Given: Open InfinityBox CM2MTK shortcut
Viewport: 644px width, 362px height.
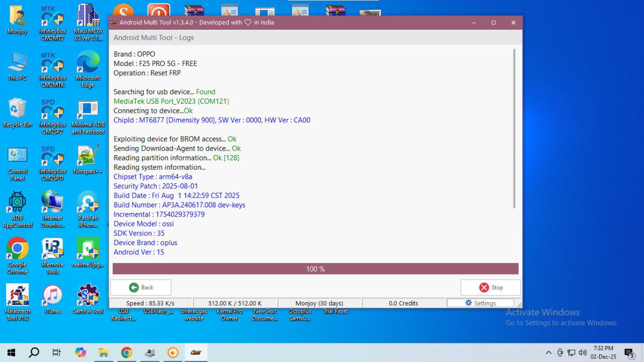Looking at the screenshot, I should pos(52,70).
